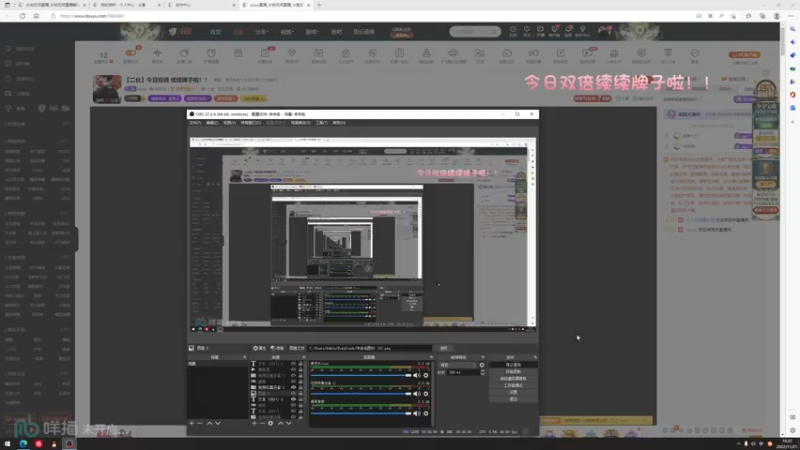Open gear settings for 麦克风/Aux mixer channel
This screenshot has width=800, height=450.
pos(426,376)
